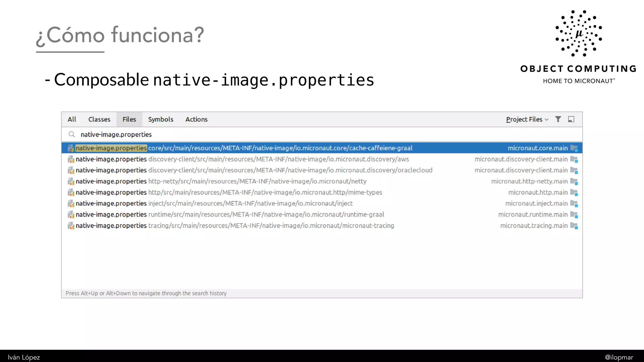Click module folder icon beside micronaut.inject.main

(574, 204)
